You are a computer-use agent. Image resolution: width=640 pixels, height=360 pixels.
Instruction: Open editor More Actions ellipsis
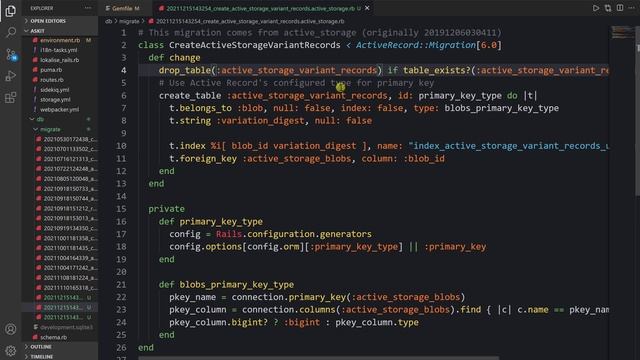[632, 8]
